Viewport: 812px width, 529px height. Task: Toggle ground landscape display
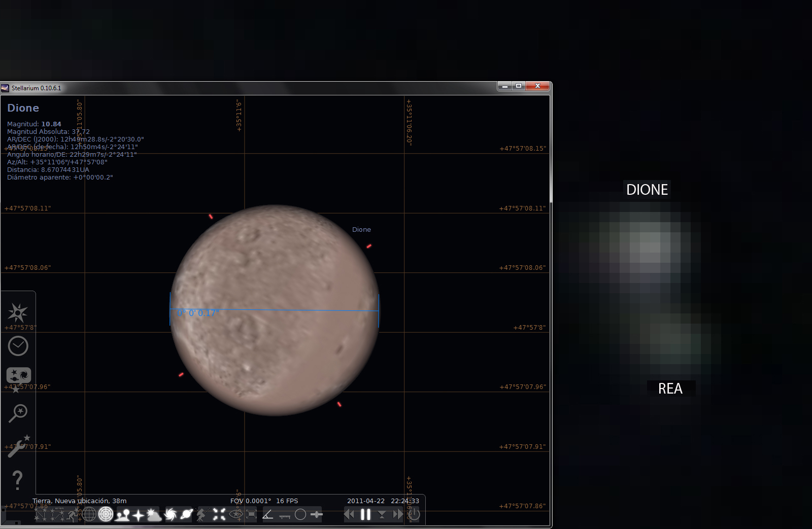tap(122, 515)
